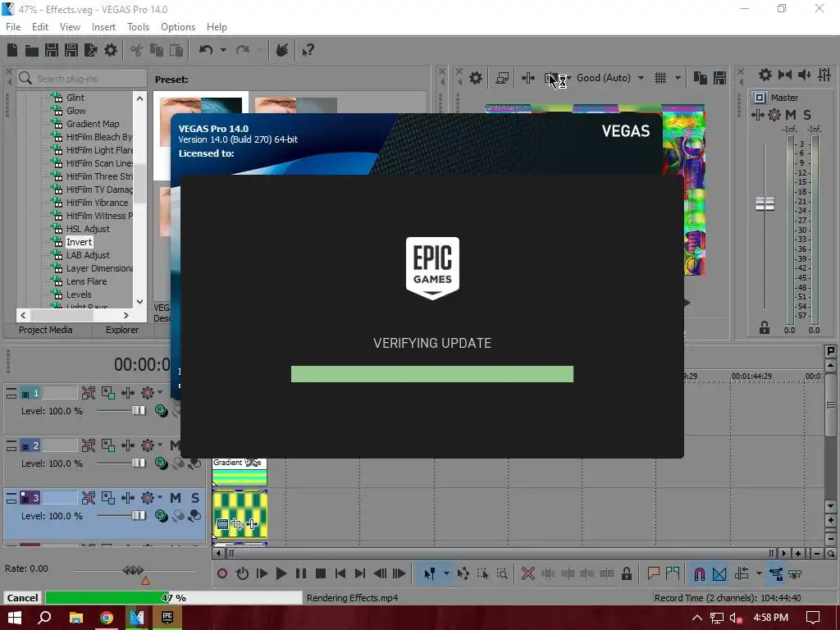The width and height of the screenshot is (840, 630).
Task: Click the Cut scissors icon
Action: click(137, 50)
